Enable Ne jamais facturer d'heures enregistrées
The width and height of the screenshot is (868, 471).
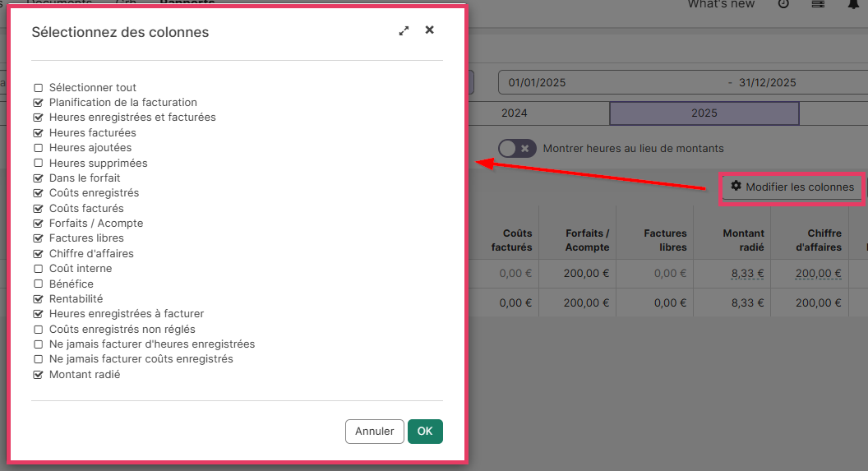[38, 344]
